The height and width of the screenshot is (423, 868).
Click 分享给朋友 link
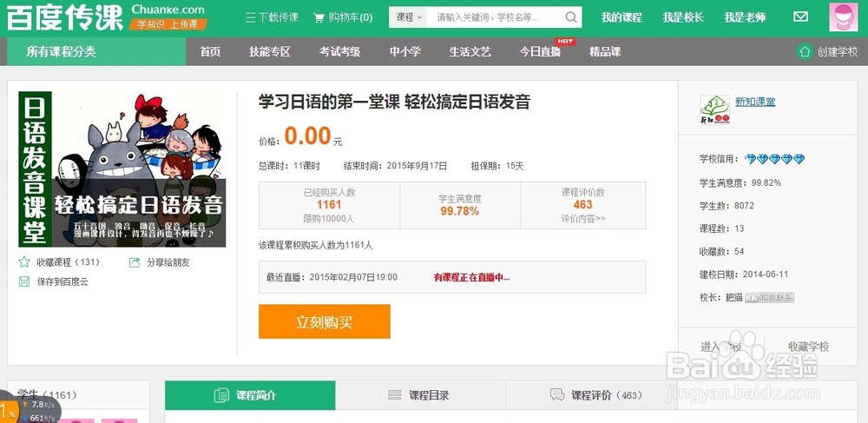coord(168,262)
